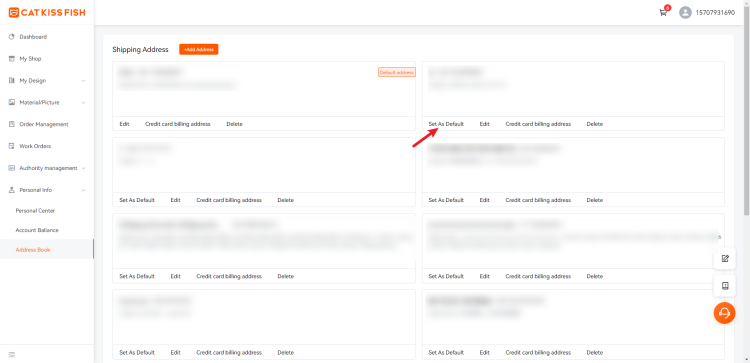Click account name 15707931690

click(x=715, y=13)
